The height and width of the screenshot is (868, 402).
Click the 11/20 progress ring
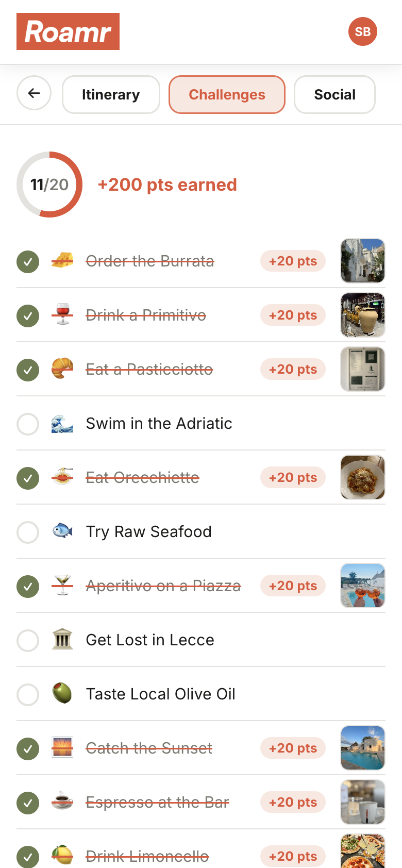tap(49, 185)
